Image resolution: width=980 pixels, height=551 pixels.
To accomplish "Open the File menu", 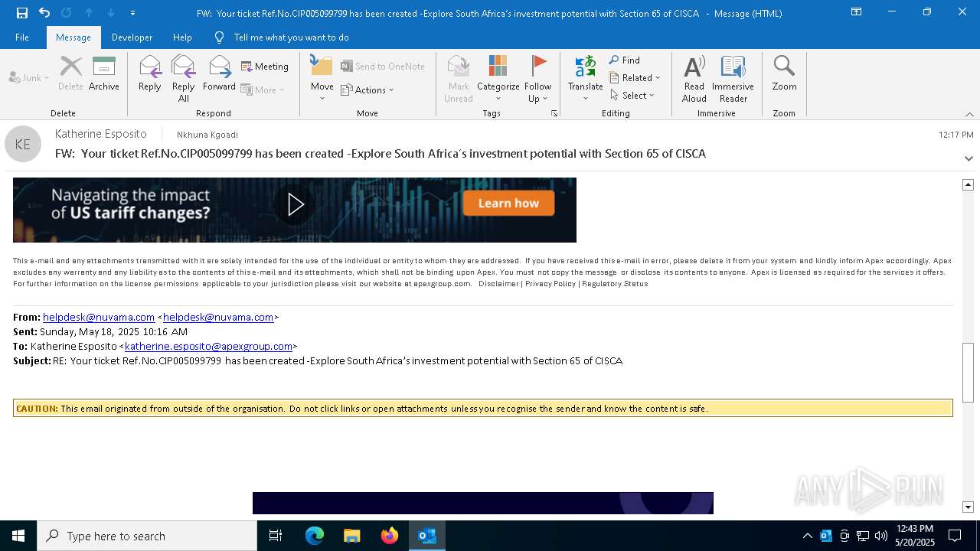I will [x=22, y=37].
